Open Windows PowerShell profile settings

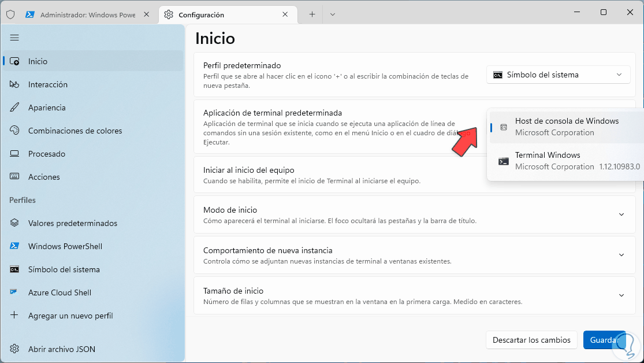click(93, 246)
